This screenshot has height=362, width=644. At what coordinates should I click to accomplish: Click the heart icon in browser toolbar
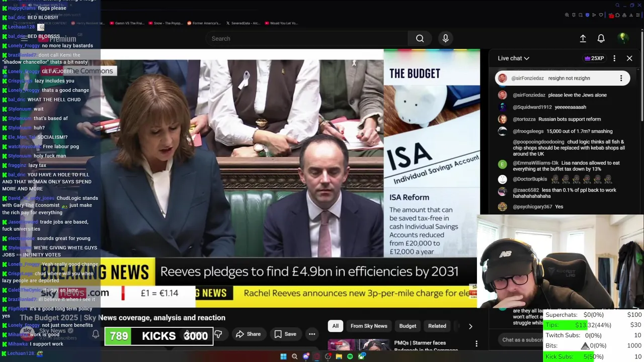[x=601, y=15]
